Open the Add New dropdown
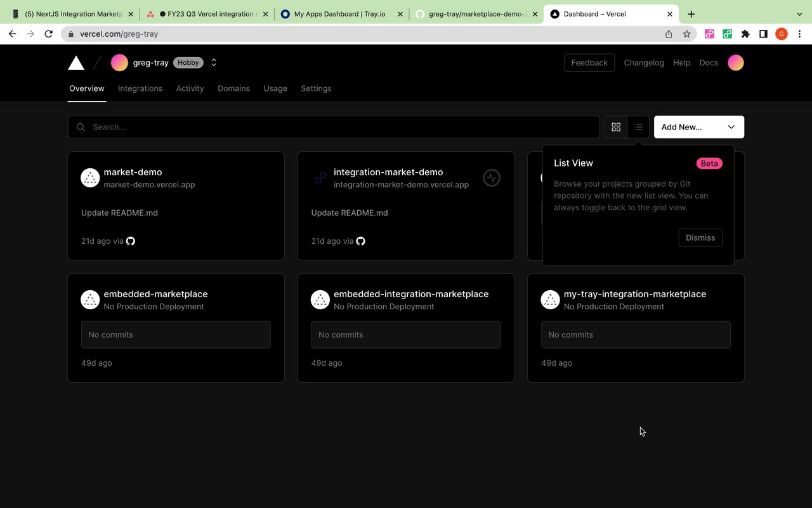812x508 pixels. pyautogui.click(x=699, y=127)
